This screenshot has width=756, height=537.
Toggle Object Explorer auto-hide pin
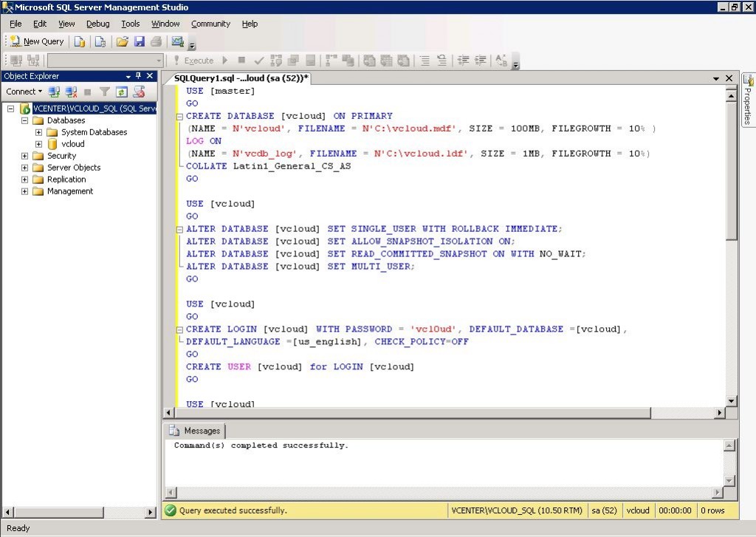pyautogui.click(x=138, y=76)
